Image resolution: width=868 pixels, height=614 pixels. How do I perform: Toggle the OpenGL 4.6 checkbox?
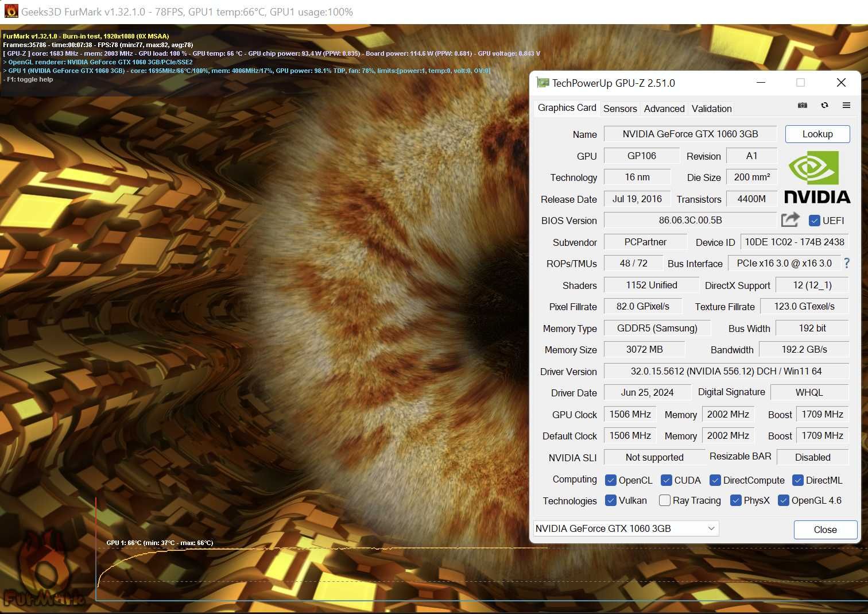[784, 500]
